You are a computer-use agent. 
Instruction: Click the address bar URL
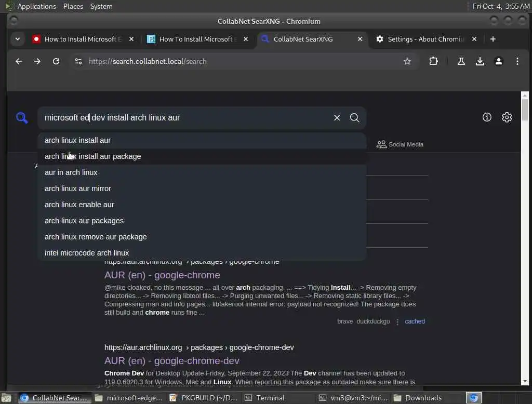pos(148,61)
